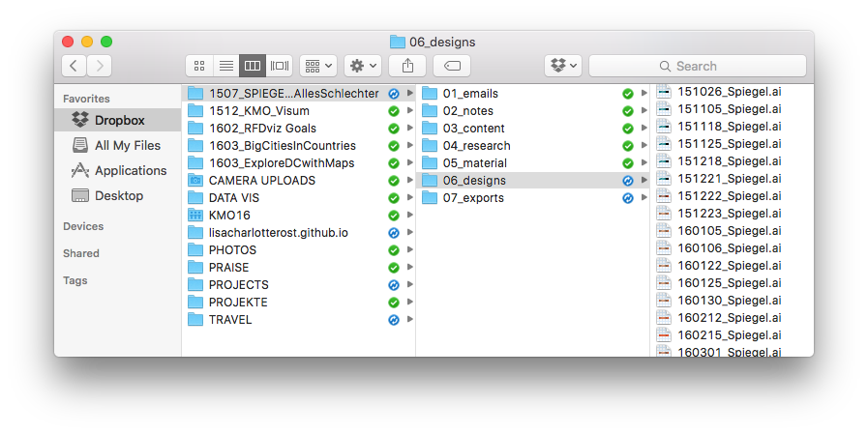Viewport: 868px width, 434px height.
Task: Select the PROJEKTE folder
Action: click(x=298, y=303)
